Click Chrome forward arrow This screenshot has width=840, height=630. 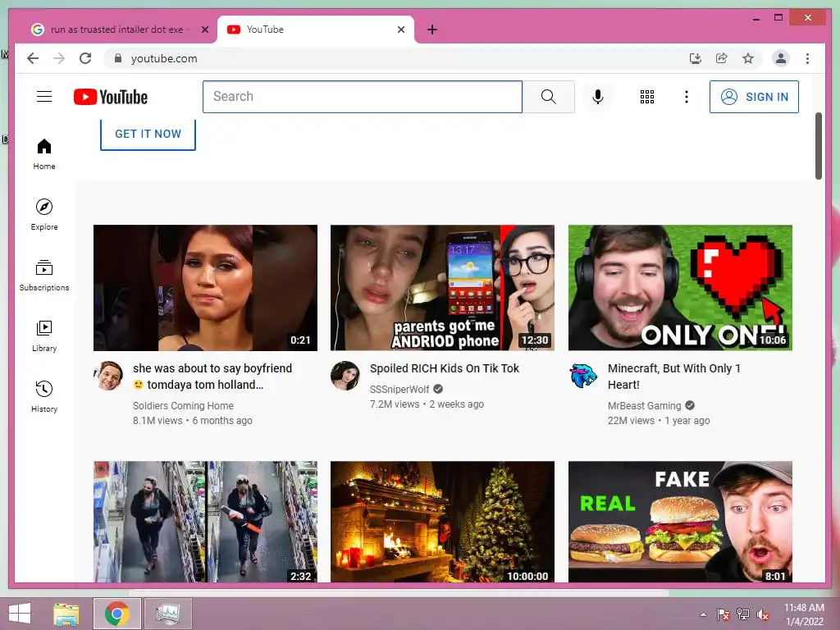pos(59,58)
